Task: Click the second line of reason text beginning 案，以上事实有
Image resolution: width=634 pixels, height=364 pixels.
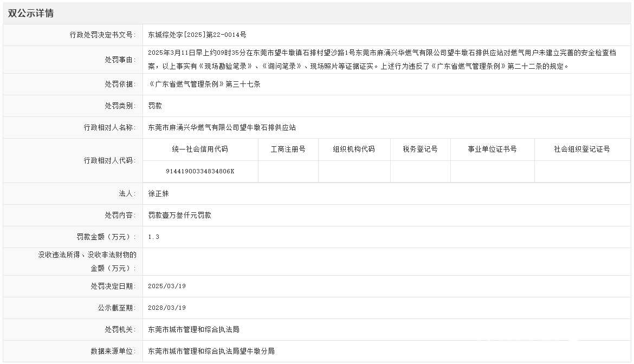Action: pyautogui.click(x=358, y=66)
